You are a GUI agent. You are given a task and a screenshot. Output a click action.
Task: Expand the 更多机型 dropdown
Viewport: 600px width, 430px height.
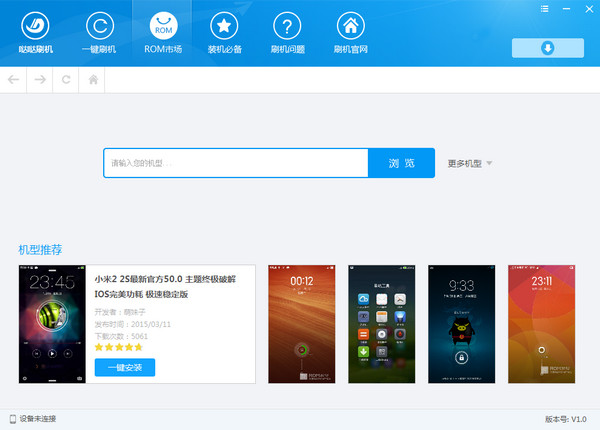pos(470,164)
